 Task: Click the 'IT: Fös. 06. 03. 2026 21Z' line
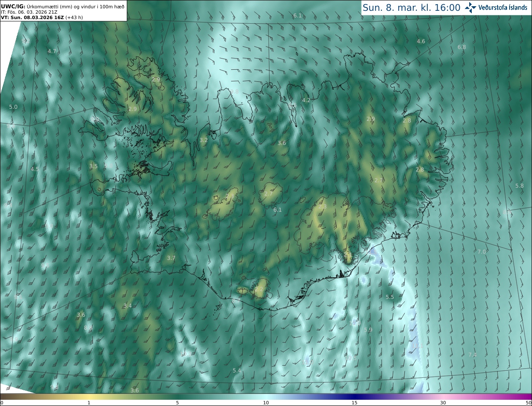(x=29, y=12)
